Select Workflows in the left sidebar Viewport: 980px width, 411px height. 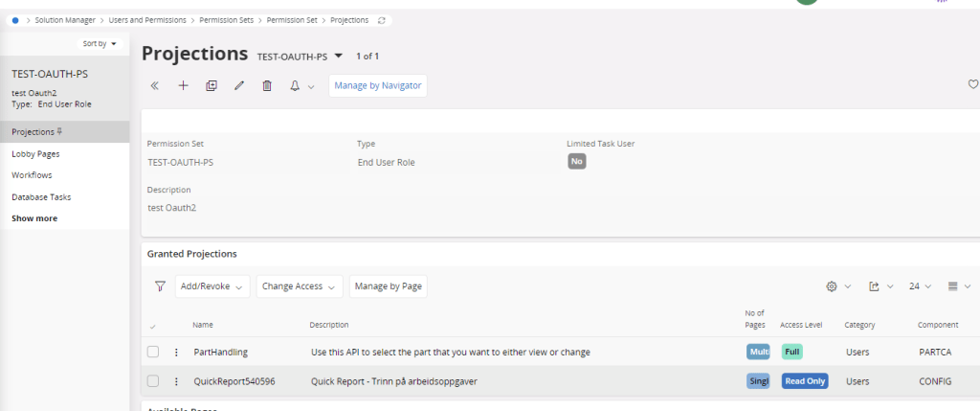32,175
